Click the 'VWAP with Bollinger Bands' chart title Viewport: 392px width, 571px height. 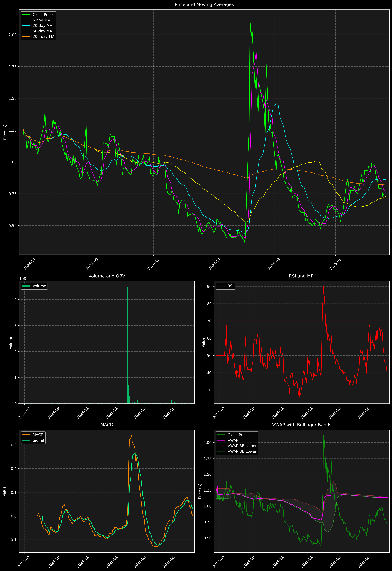pyautogui.click(x=302, y=425)
